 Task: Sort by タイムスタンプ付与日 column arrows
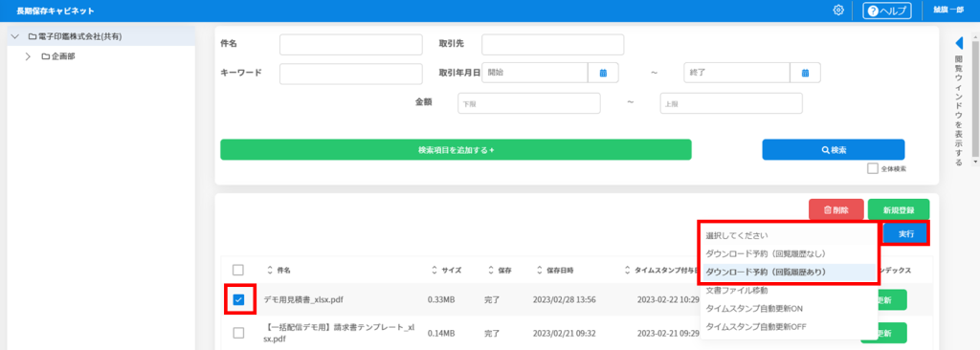click(628, 270)
